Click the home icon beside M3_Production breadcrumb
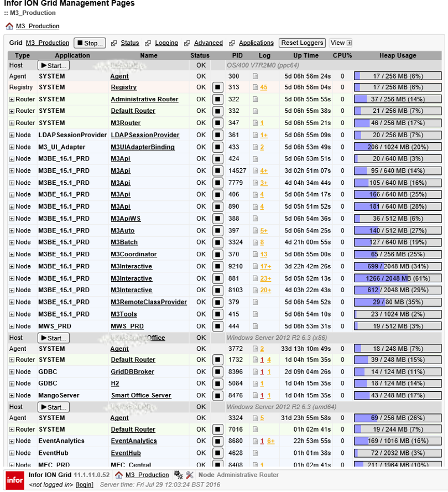 (x=9, y=26)
